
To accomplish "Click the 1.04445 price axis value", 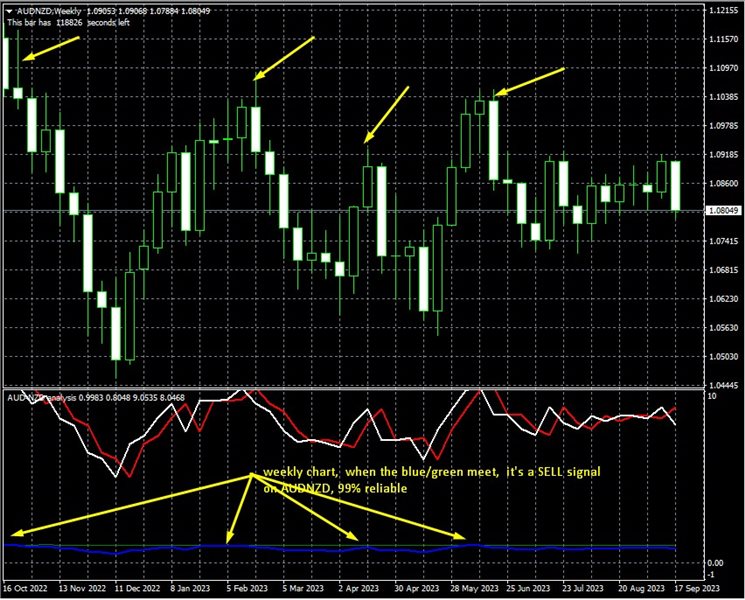I will 723,385.
